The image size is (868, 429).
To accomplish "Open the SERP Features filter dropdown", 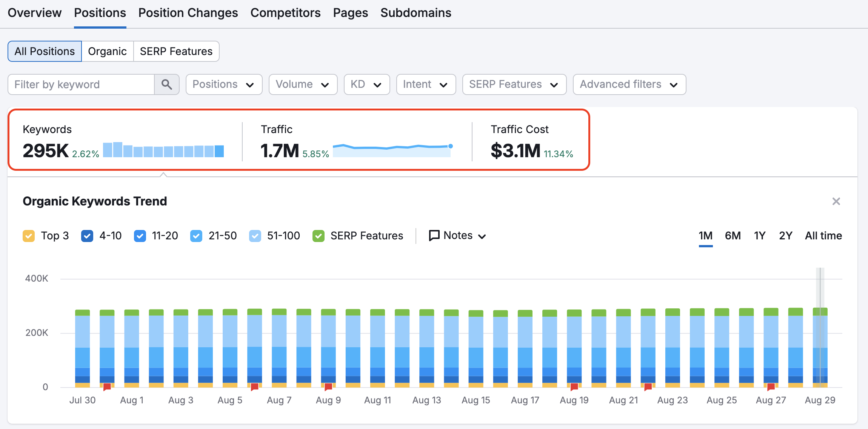I will coord(514,84).
